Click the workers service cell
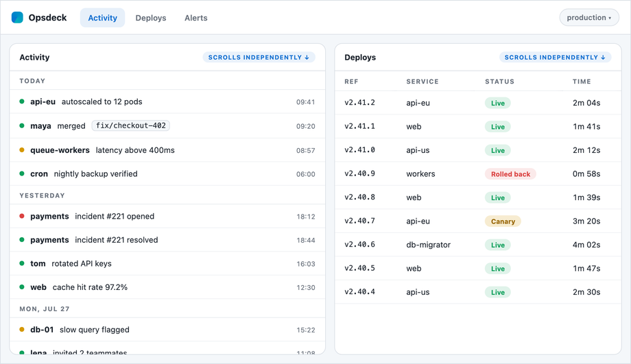This screenshot has width=631, height=364. (x=420, y=173)
